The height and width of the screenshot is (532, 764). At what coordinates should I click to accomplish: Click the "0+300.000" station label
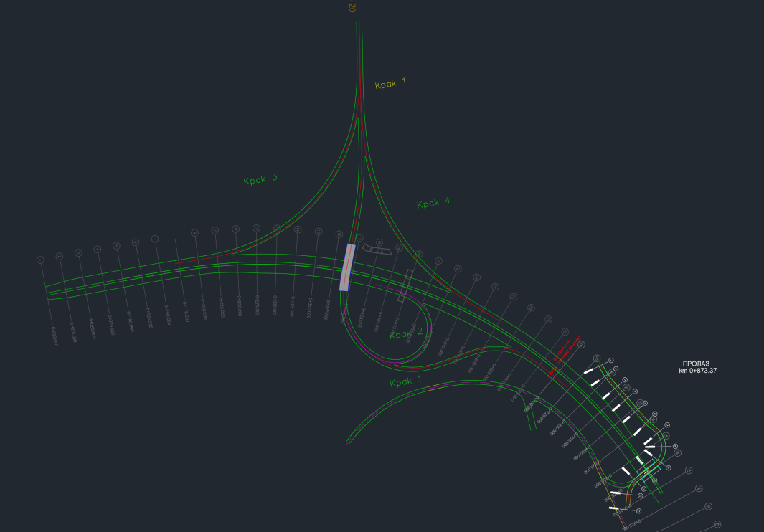point(275,306)
